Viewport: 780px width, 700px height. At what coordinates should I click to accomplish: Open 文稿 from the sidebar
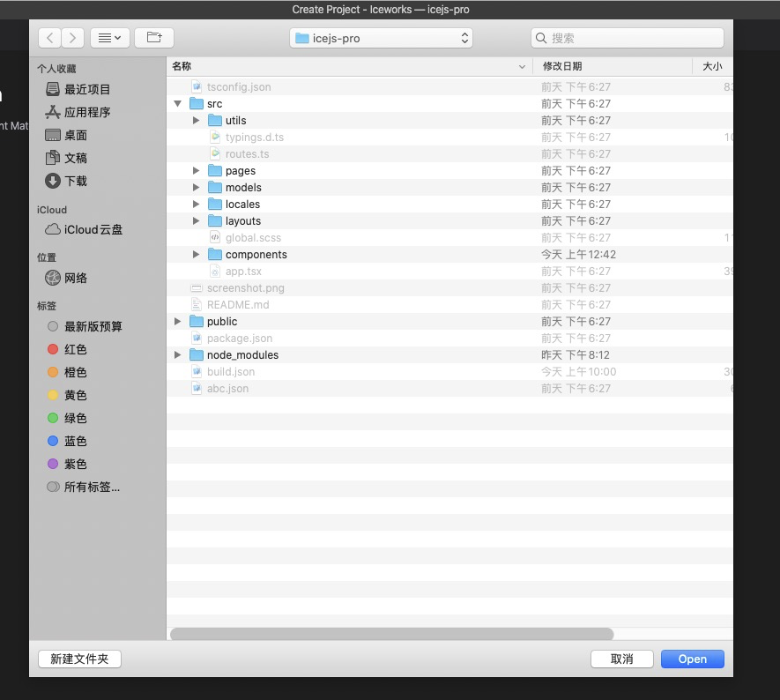click(x=75, y=158)
